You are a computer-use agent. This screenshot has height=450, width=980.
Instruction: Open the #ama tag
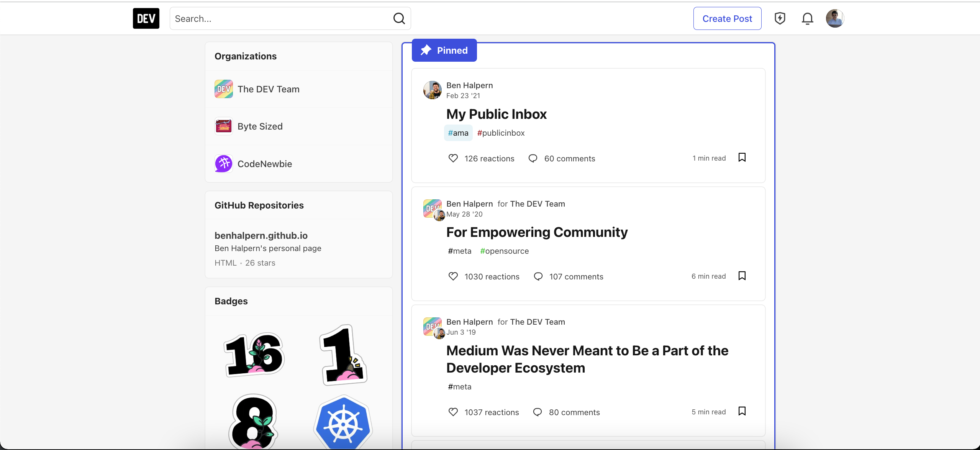tap(458, 133)
